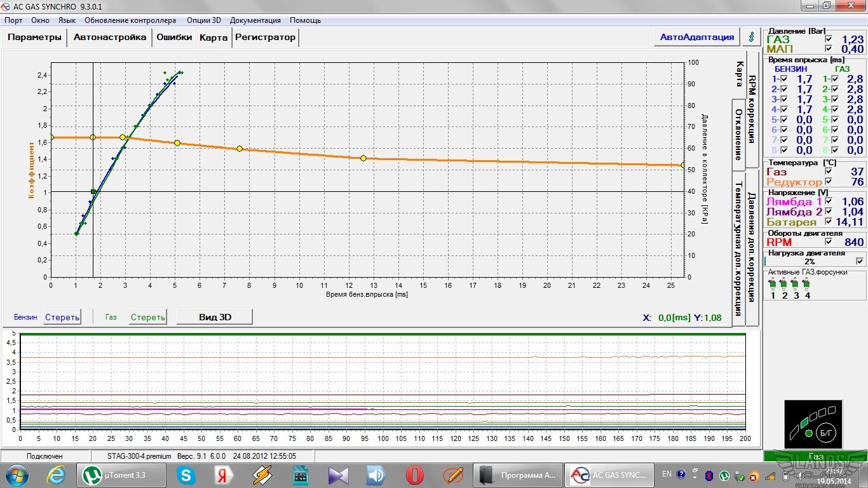Switch to the Автонастройка tab
The width and height of the screenshot is (868, 488).
pos(110,37)
